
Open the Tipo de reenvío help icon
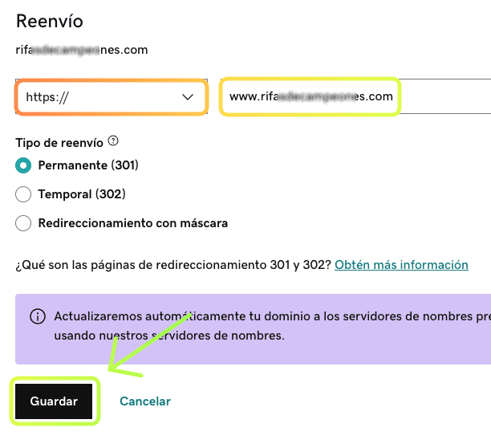113,141
